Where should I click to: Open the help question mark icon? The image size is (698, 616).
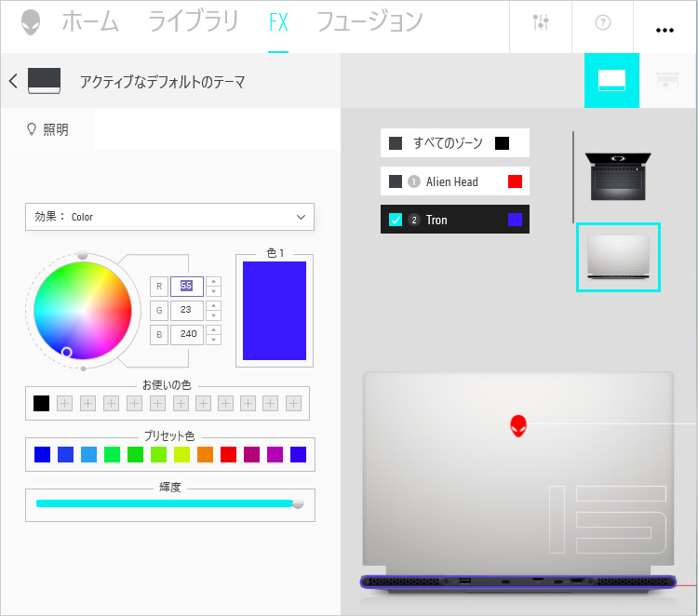pos(602,23)
